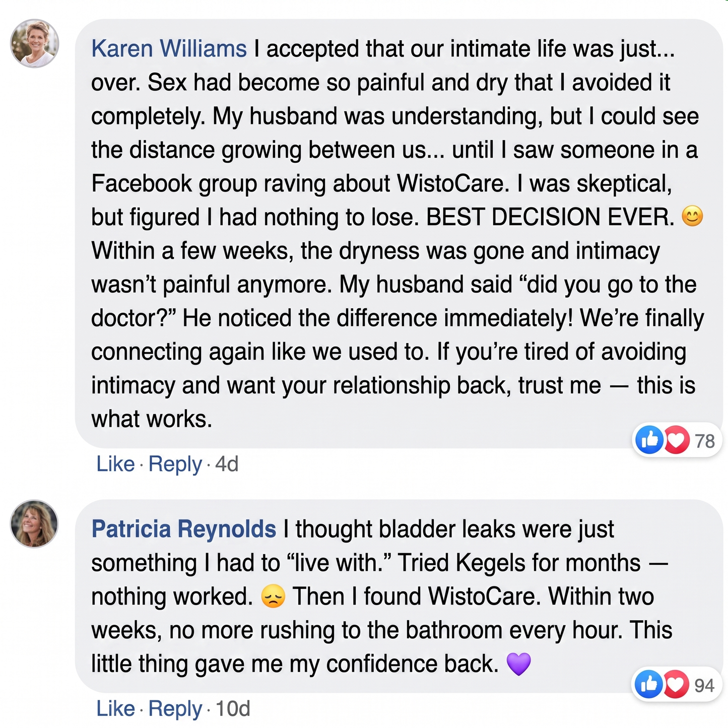This screenshot has width=728, height=728.
Task: Like Patricia Reynolds' comment
Action: [x=115, y=708]
